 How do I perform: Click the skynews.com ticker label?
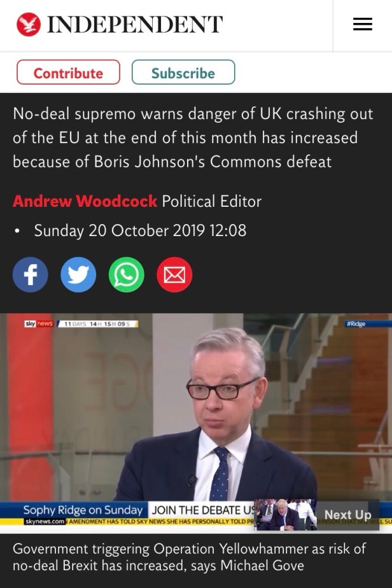point(45,522)
